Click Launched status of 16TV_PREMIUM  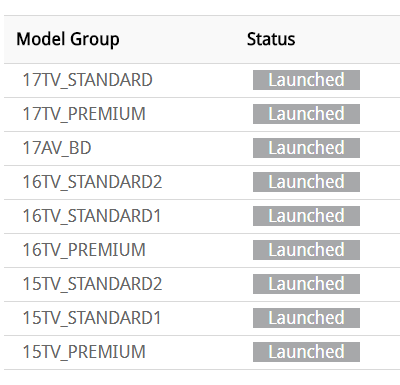306,250
